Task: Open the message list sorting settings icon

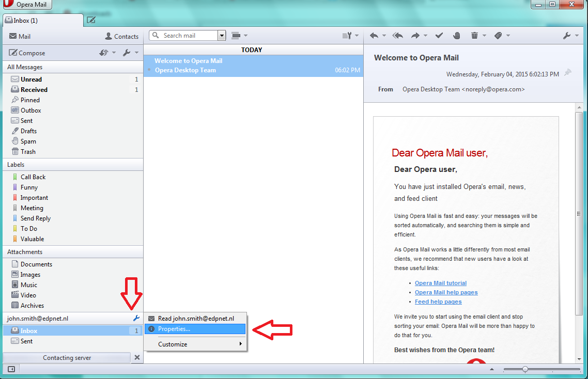Action: pos(347,36)
